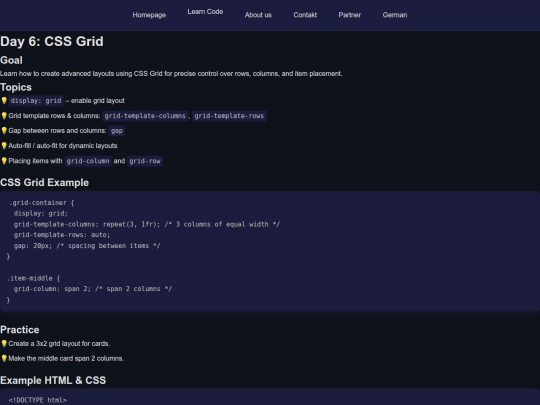Click the 'Goal' heading
The image size is (540, 405).
[11, 60]
